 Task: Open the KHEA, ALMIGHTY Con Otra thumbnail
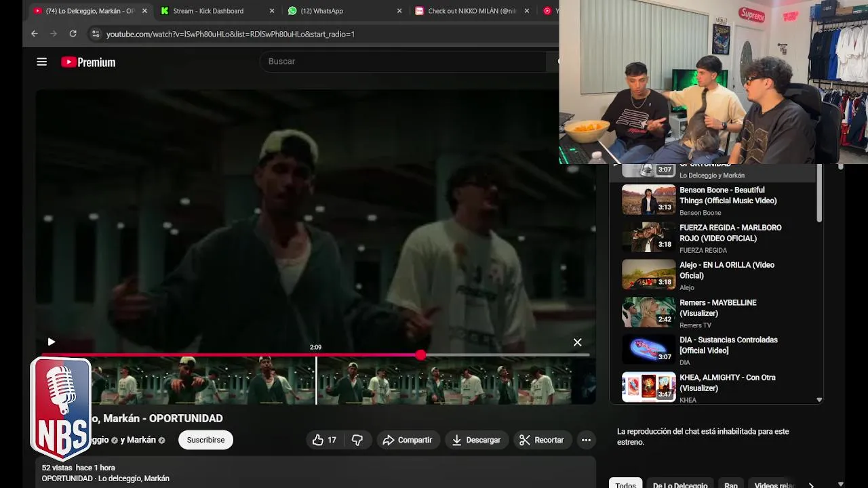pyautogui.click(x=649, y=386)
